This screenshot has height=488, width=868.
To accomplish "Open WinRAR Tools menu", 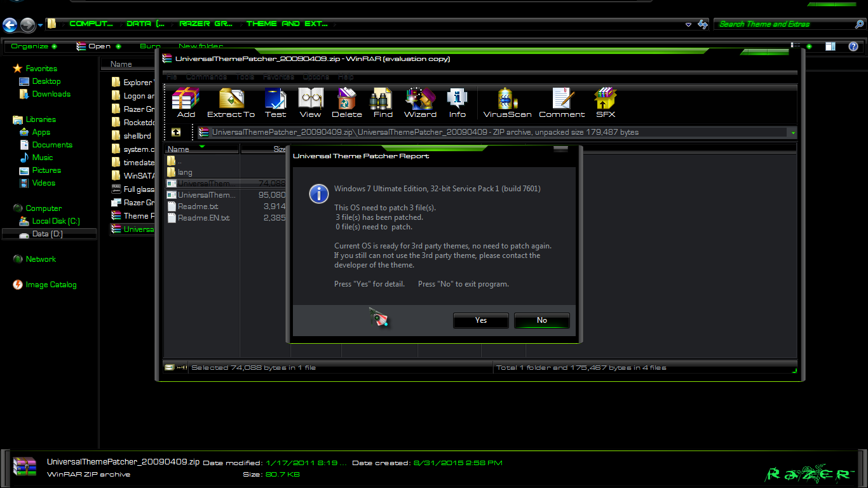I will [x=245, y=77].
